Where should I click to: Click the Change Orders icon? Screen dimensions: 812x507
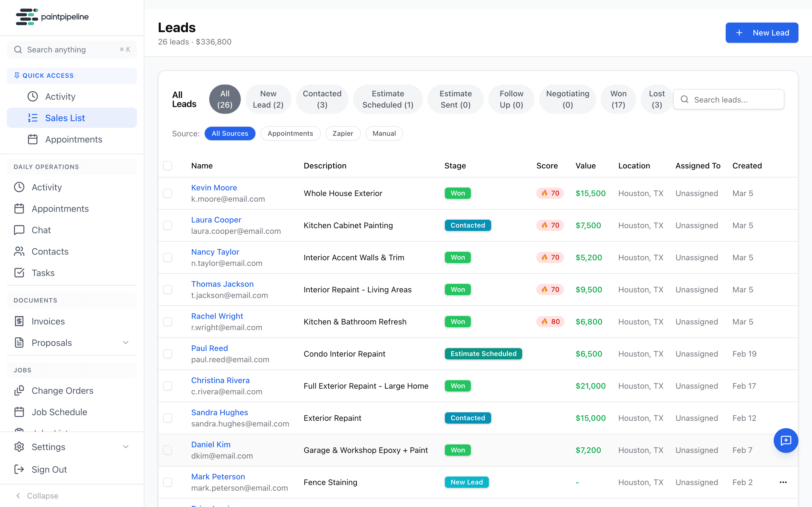[19, 390]
